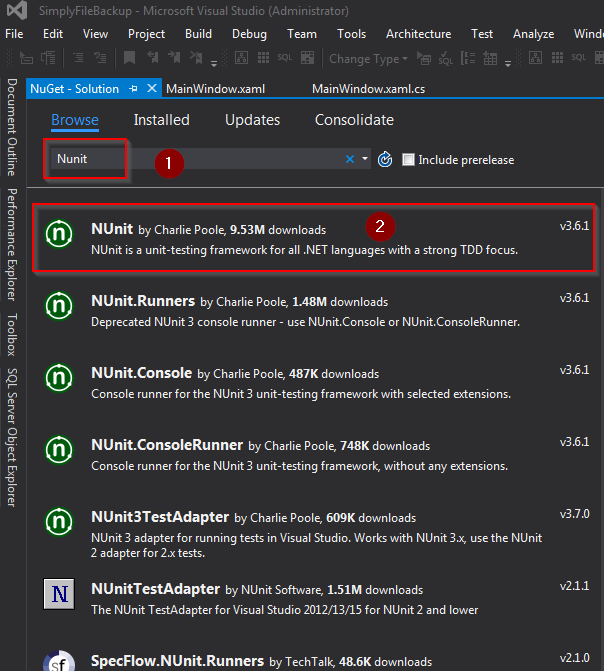Viewport: 604px width, 671px height.
Task: Expand the toolbar overflow arrow after add table
Action: pos(508,64)
